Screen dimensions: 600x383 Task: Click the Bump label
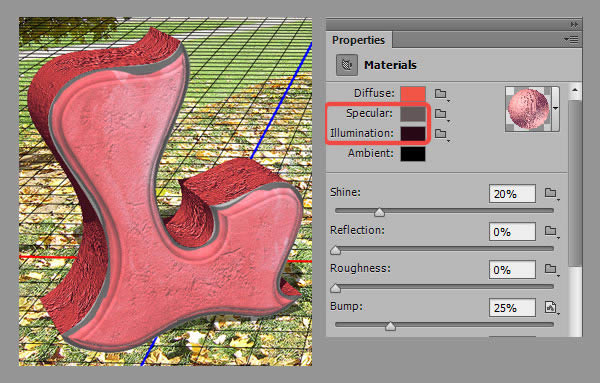pos(346,306)
